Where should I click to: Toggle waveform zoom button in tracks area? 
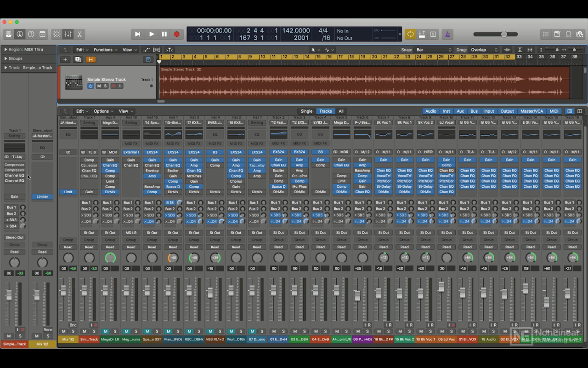click(x=507, y=50)
